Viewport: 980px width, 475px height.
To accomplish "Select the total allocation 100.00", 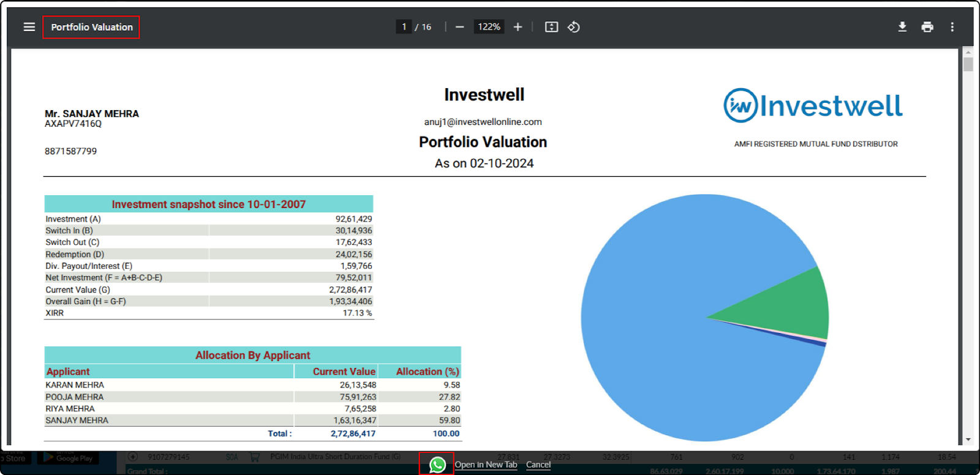I will tap(446, 433).
